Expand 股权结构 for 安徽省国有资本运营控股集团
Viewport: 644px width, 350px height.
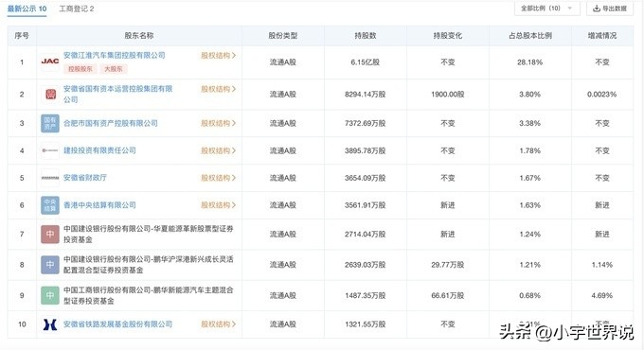(218, 89)
